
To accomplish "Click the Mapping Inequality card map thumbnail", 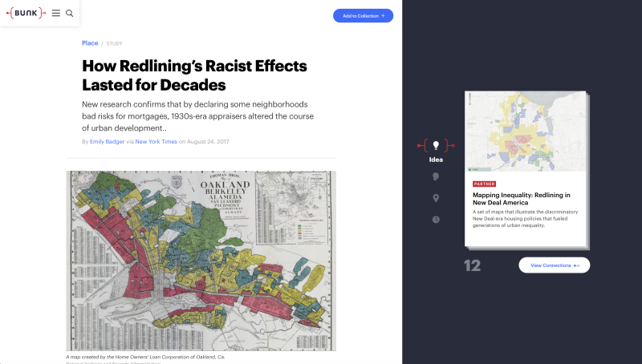I will point(526,131).
